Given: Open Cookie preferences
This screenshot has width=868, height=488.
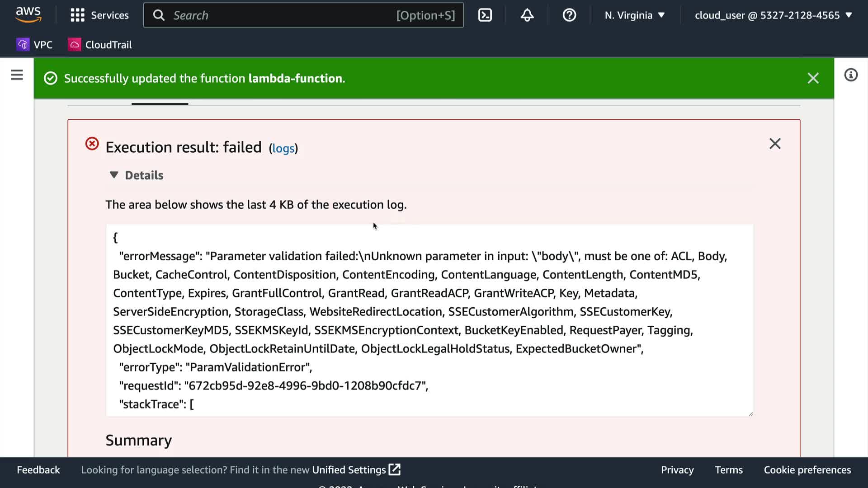Looking at the screenshot, I should click(807, 470).
